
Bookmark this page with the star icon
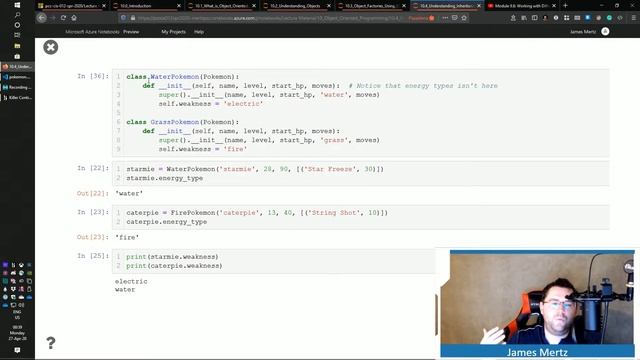point(464,18)
